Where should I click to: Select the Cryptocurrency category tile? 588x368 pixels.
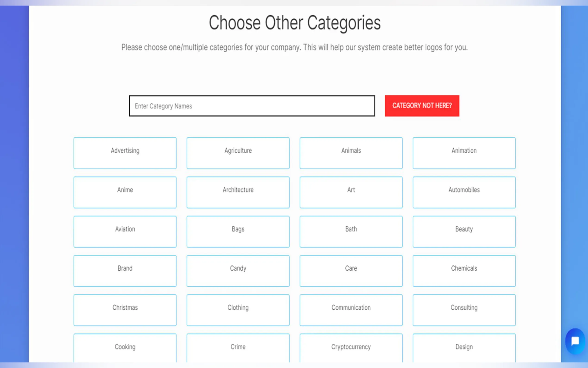(x=351, y=348)
